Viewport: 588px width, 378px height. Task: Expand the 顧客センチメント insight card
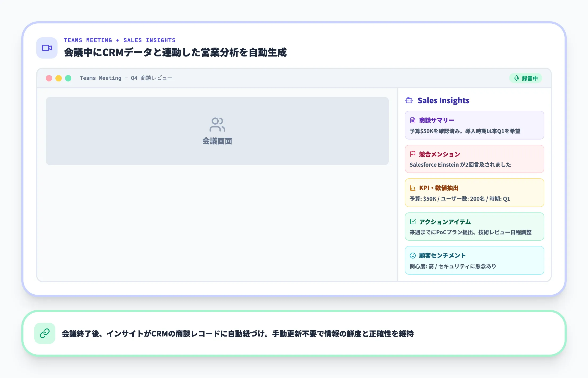(474, 260)
